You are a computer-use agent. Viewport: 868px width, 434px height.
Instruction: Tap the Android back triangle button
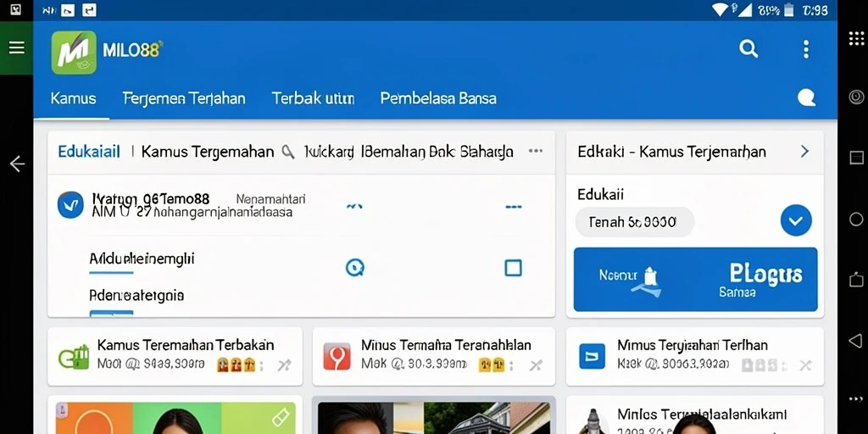856,341
